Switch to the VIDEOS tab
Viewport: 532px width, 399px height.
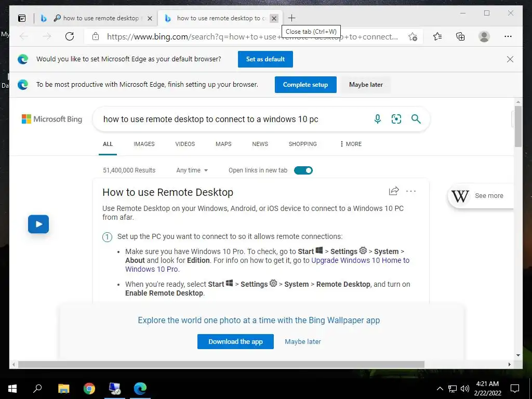[x=185, y=144]
